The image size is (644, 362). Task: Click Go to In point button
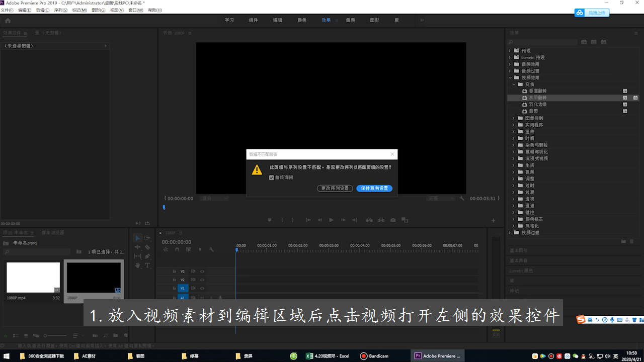tap(308, 220)
